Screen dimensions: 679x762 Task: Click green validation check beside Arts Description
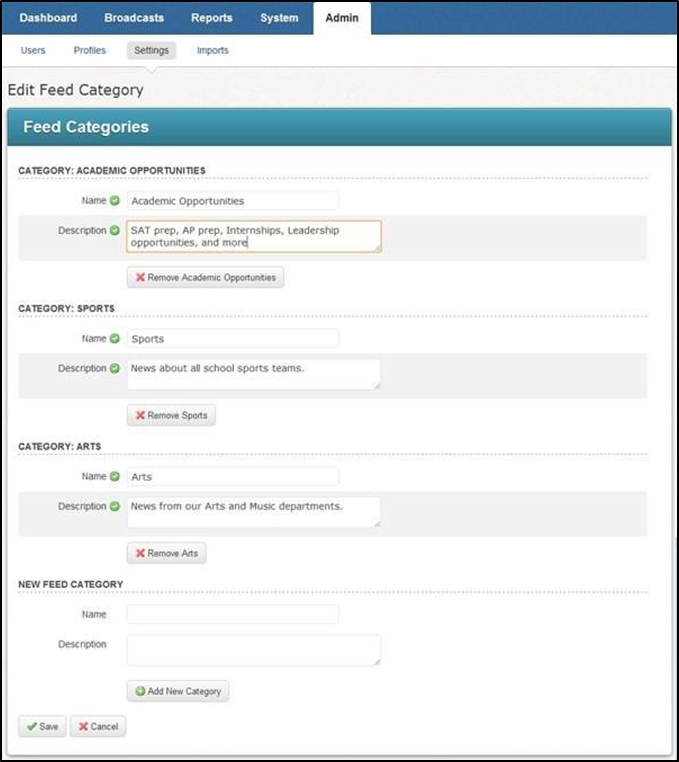(115, 507)
